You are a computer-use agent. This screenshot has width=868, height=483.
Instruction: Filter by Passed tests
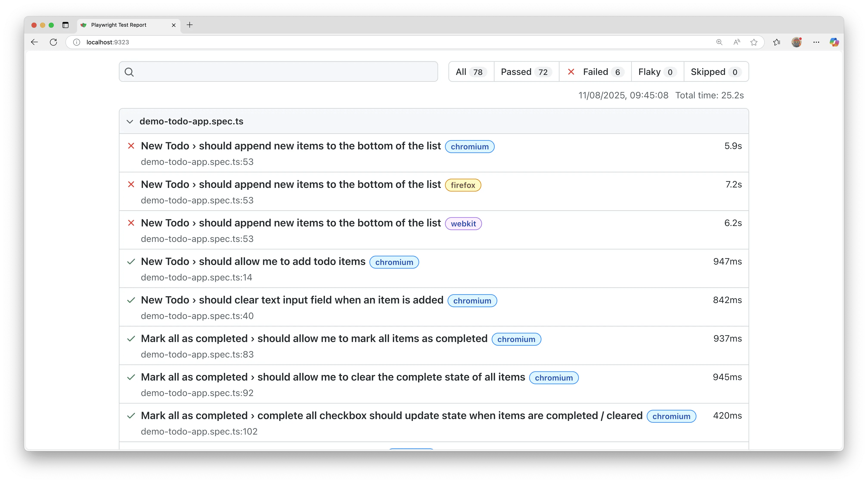[526, 72]
